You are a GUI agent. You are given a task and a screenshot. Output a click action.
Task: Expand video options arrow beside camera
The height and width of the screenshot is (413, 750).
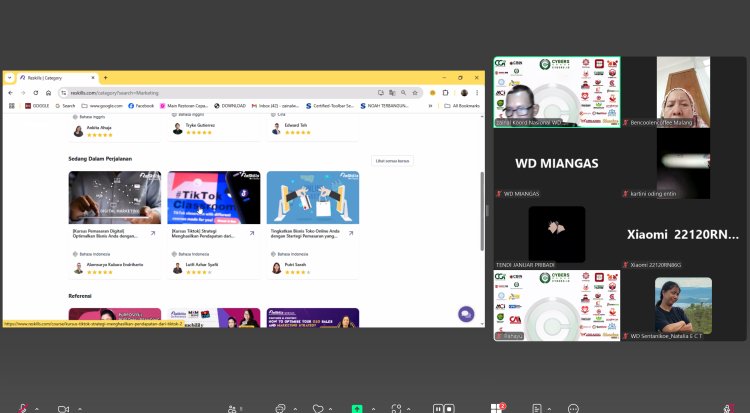(78, 408)
